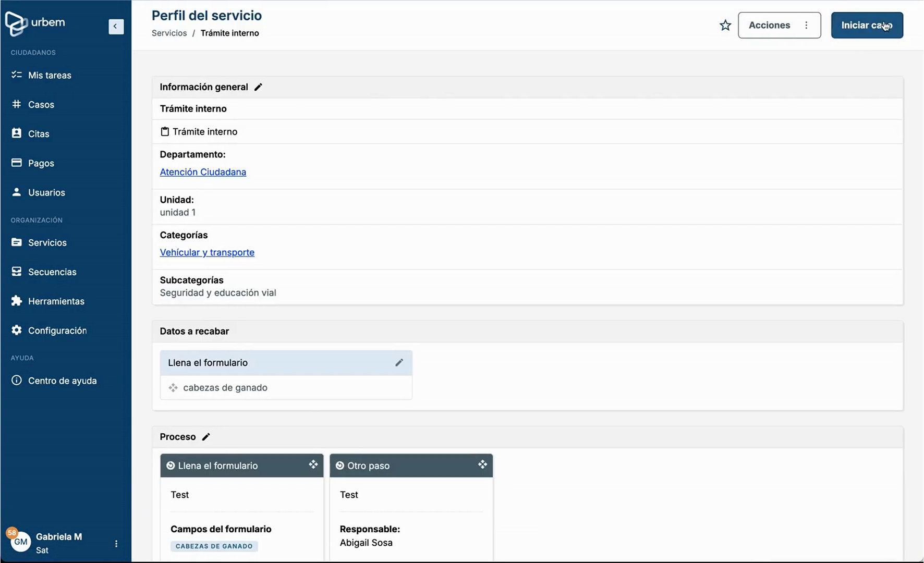Click the pencil icon next to Proceso
Screen dimensions: 924x563
click(x=206, y=437)
